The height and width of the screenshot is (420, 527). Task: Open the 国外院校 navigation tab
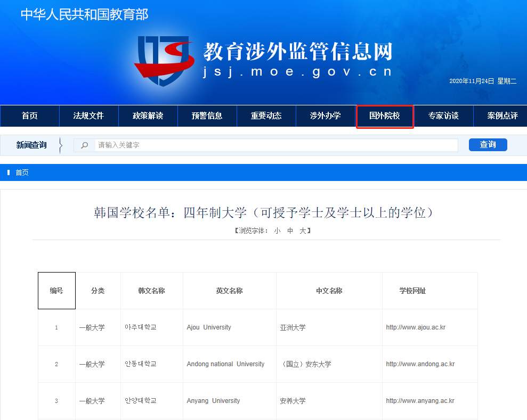pos(385,116)
